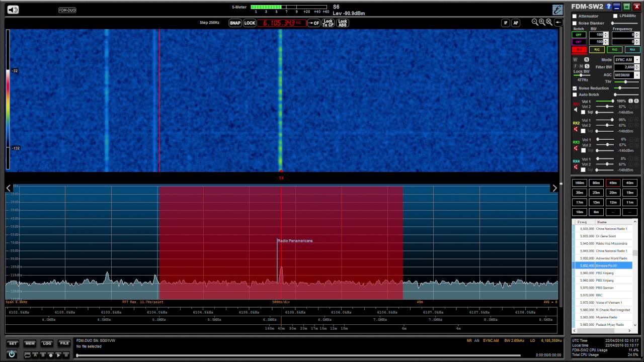Select the N filter width icon
Viewport: 644px width, 362px height.
click(x=587, y=60)
